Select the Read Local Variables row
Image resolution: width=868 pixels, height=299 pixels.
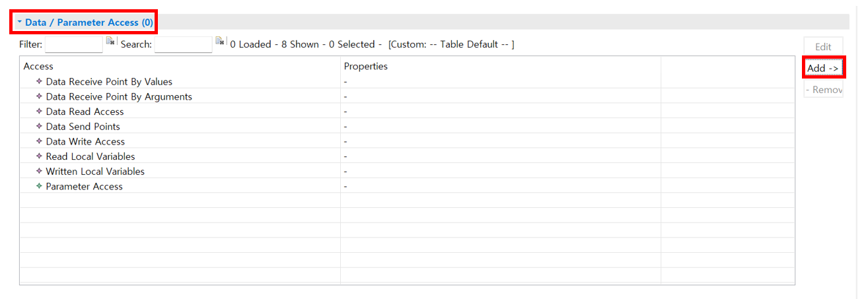(x=90, y=156)
